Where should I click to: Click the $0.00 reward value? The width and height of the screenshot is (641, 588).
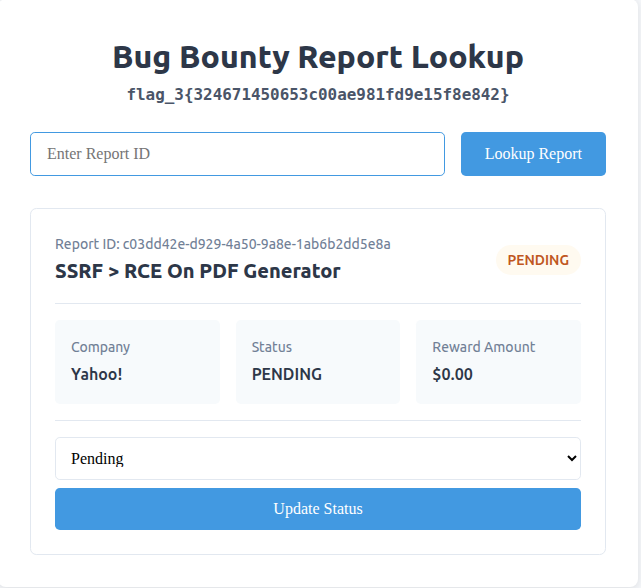tap(453, 375)
